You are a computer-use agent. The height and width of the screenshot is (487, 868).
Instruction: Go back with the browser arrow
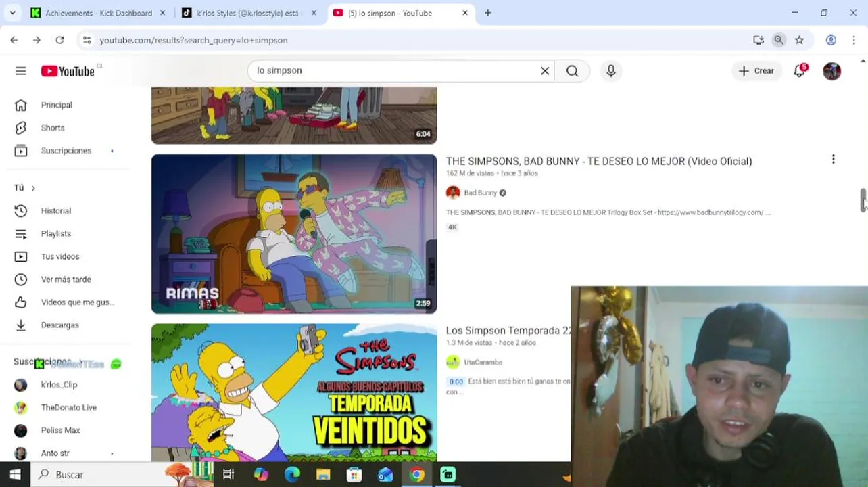coord(14,40)
